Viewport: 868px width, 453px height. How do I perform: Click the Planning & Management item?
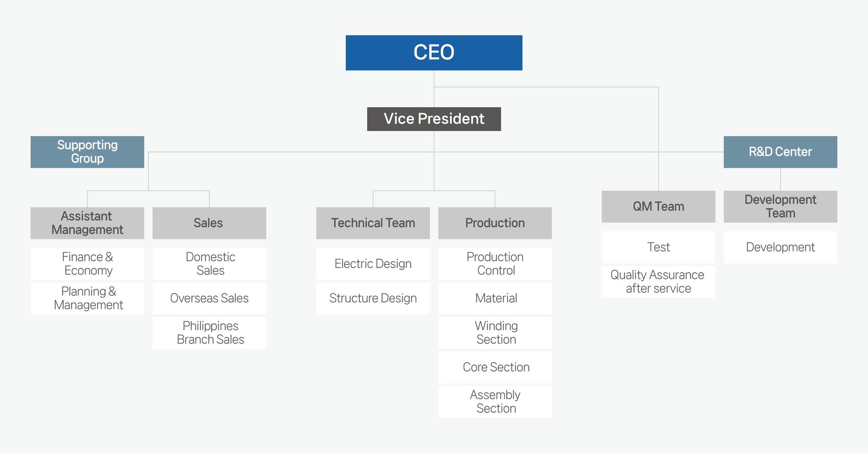click(x=87, y=298)
